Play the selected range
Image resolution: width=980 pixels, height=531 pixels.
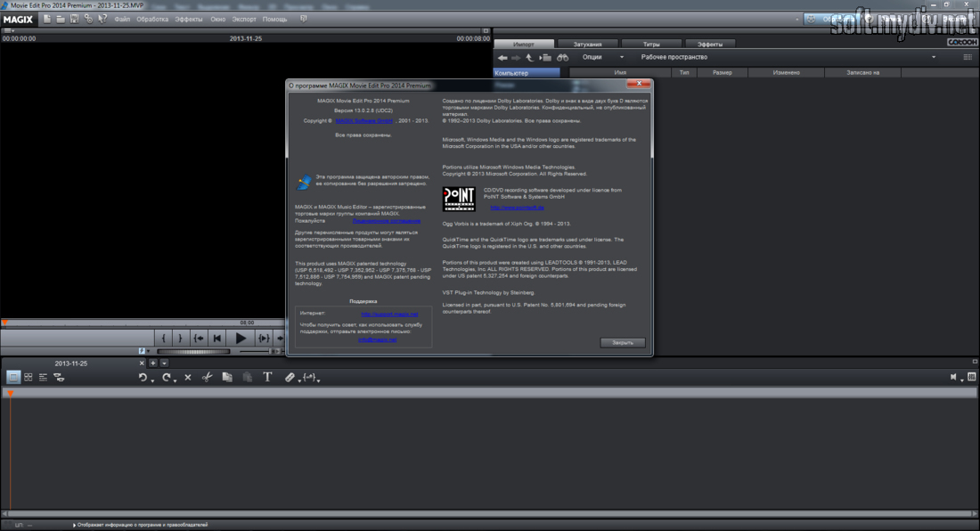click(264, 338)
